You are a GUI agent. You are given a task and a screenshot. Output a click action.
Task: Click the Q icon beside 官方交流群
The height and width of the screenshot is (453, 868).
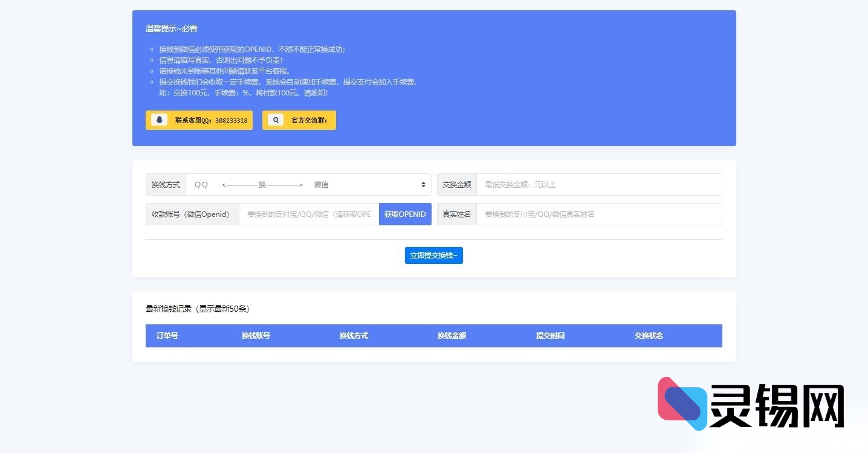pos(276,120)
